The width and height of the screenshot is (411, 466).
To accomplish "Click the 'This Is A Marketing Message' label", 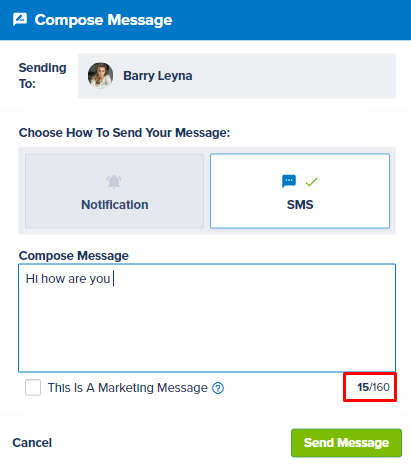I will click(x=128, y=388).
